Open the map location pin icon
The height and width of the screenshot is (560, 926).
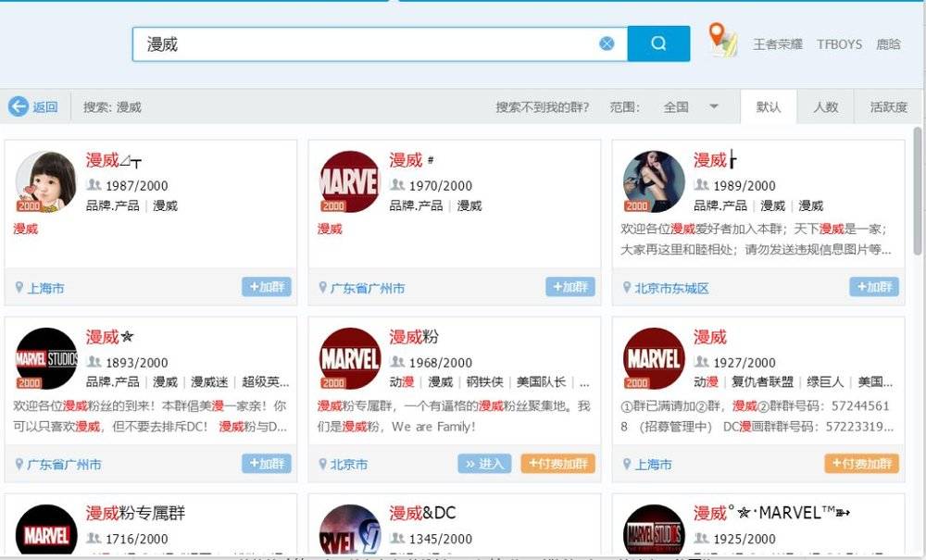pyautogui.click(x=722, y=40)
